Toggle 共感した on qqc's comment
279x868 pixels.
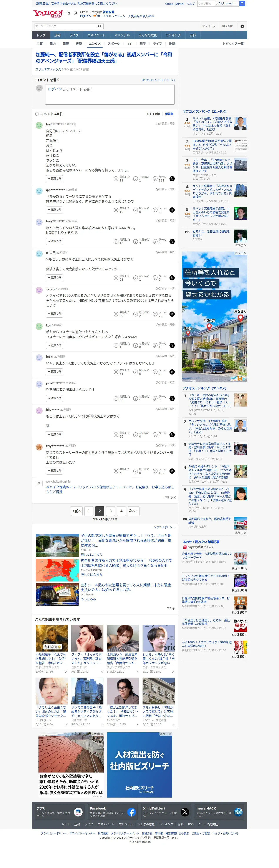tap(122, 210)
